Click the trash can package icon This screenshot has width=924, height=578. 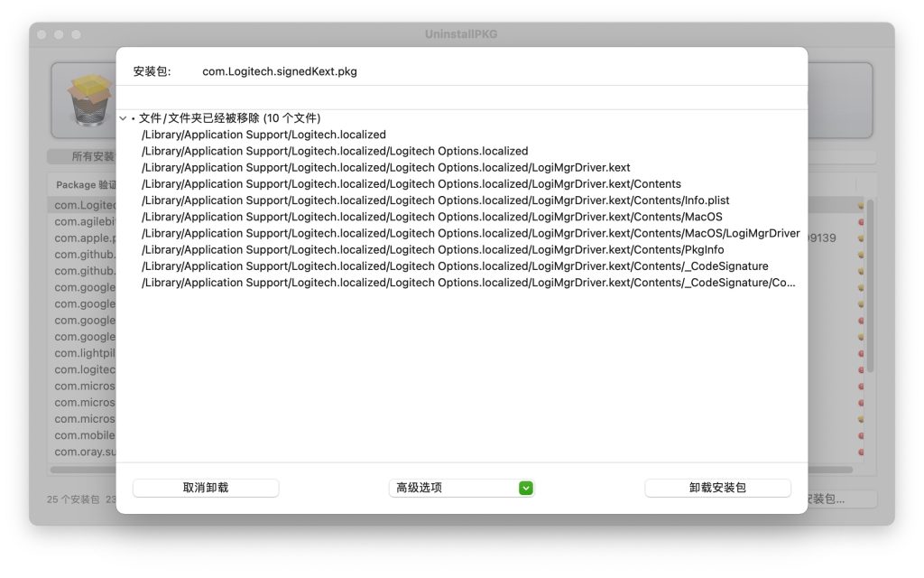click(x=89, y=100)
